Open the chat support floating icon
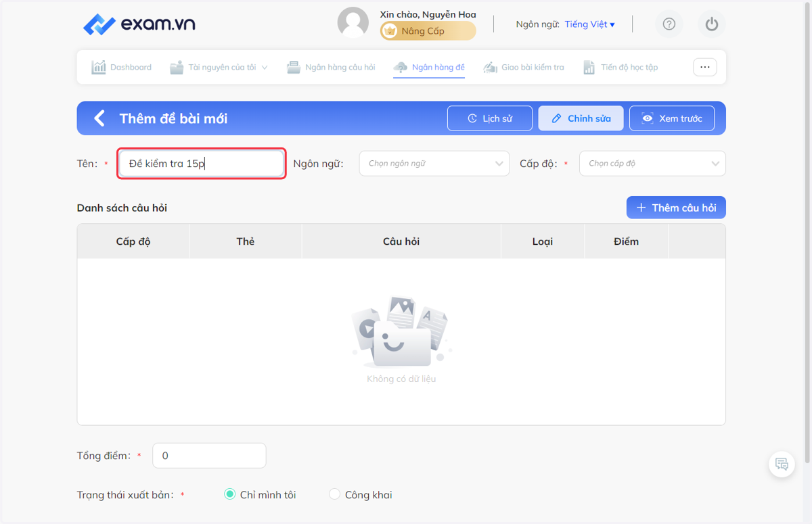This screenshot has height=524, width=812. point(782,464)
